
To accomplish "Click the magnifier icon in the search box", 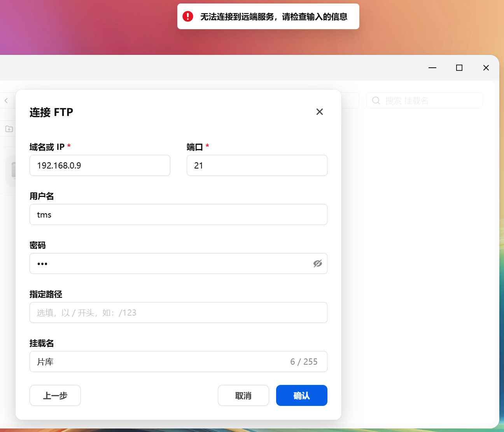I will [x=376, y=100].
